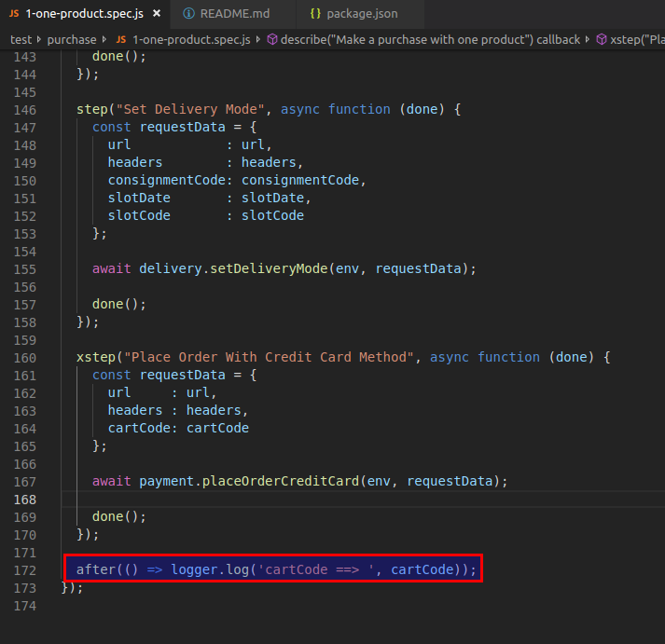This screenshot has height=644, width=665.
Task: Click 'done();' on line 157
Action: [x=119, y=304]
